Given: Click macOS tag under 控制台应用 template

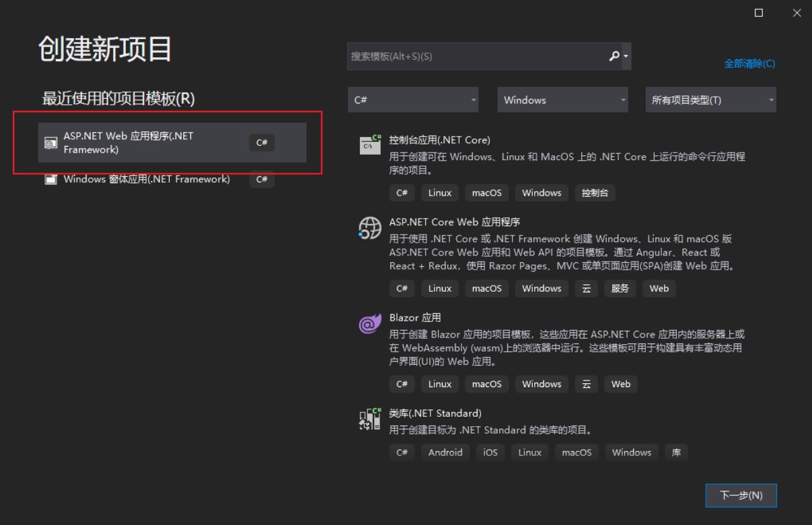Looking at the screenshot, I should click(x=486, y=193).
